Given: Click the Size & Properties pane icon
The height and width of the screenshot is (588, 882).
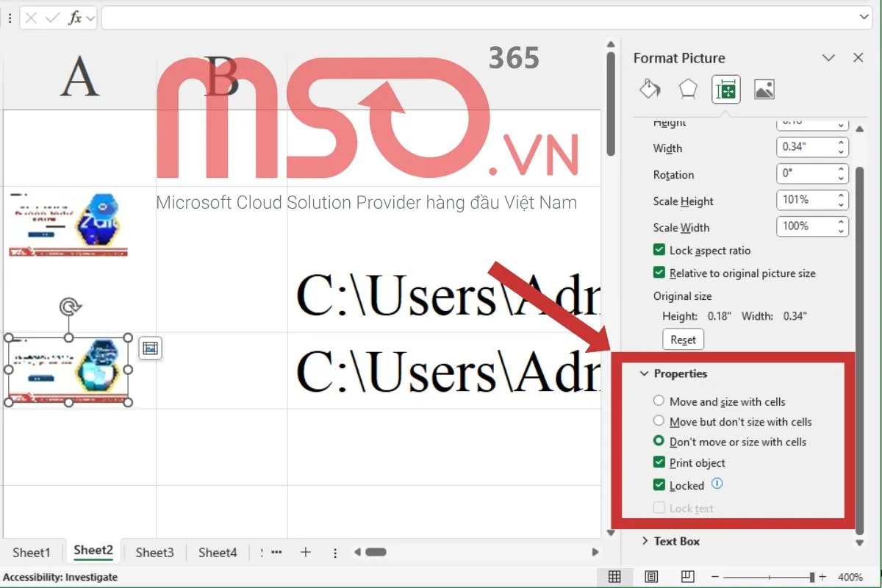Looking at the screenshot, I should (x=725, y=88).
